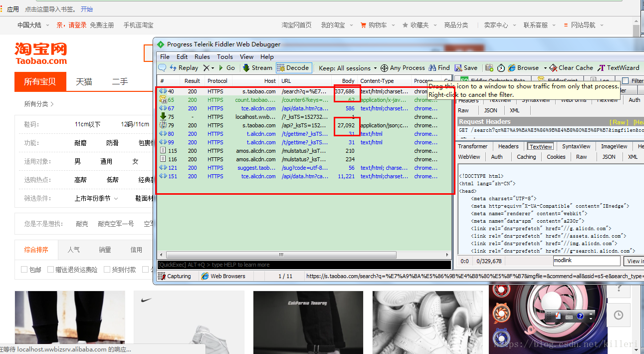Switch to the response SyntaxView tab
Viewport: 644px width, 354px height.
[576, 146]
